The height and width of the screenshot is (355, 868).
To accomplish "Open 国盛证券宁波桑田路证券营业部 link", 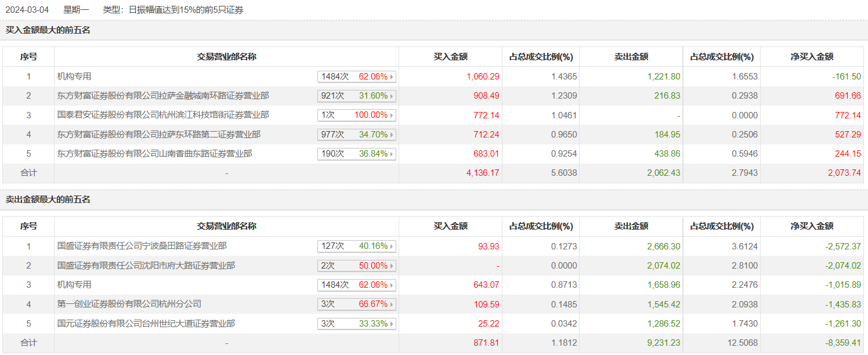I will click(x=142, y=246).
